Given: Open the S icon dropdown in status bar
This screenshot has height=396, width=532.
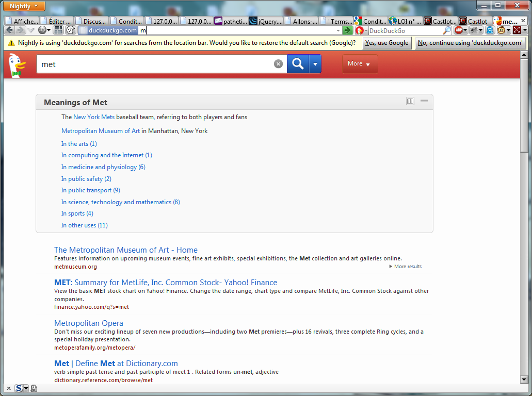Looking at the screenshot, I should (x=26, y=388).
